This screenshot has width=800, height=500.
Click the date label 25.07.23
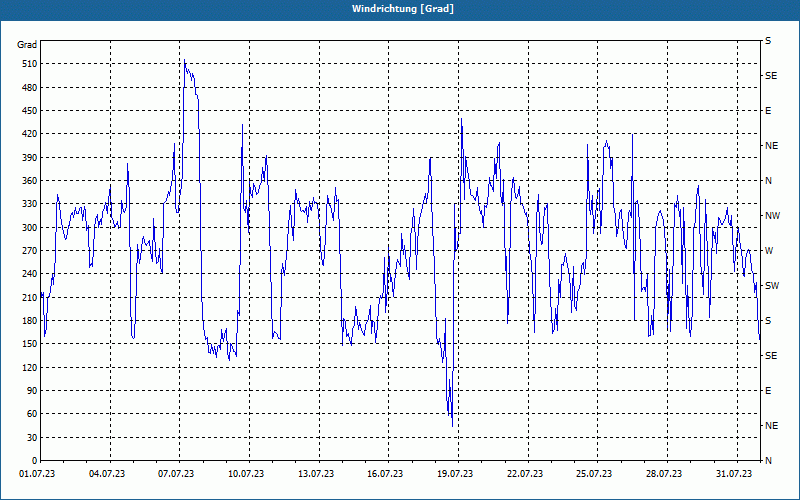point(594,474)
